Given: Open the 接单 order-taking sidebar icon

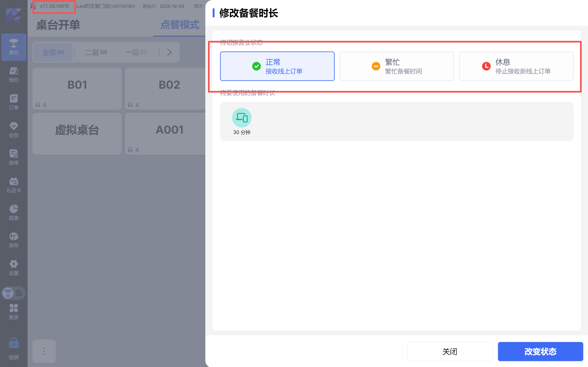Looking at the screenshot, I should (x=14, y=157).
